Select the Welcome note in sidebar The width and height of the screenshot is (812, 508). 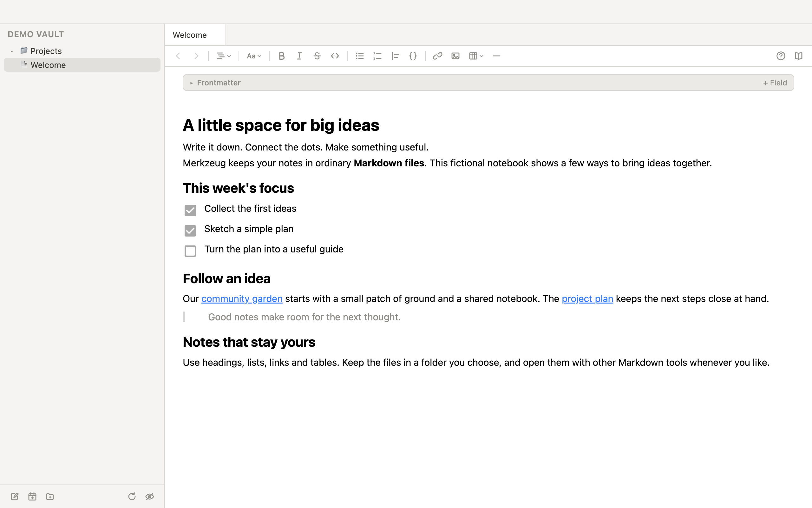pos(82,65)
